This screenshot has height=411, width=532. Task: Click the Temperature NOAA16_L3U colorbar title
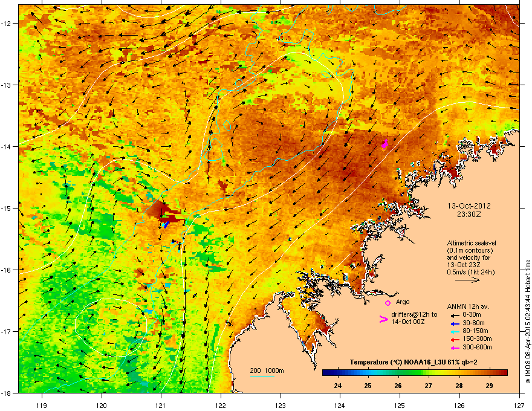415,362
